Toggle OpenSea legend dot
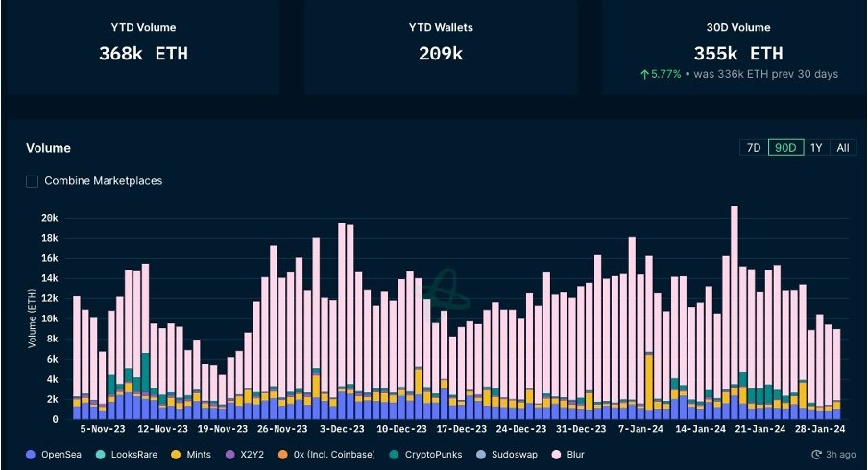Viewport: 868px width, 470px height. 31,455
